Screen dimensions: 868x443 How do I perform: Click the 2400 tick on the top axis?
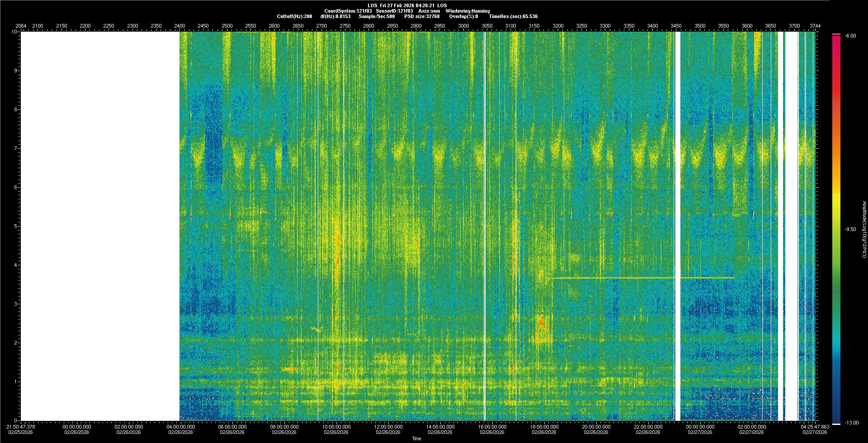179,26
